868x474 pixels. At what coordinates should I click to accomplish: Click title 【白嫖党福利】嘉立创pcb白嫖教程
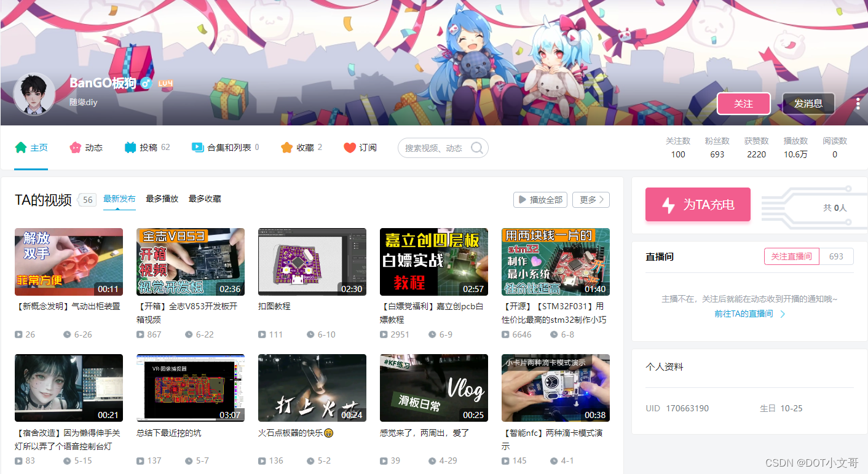432,313
